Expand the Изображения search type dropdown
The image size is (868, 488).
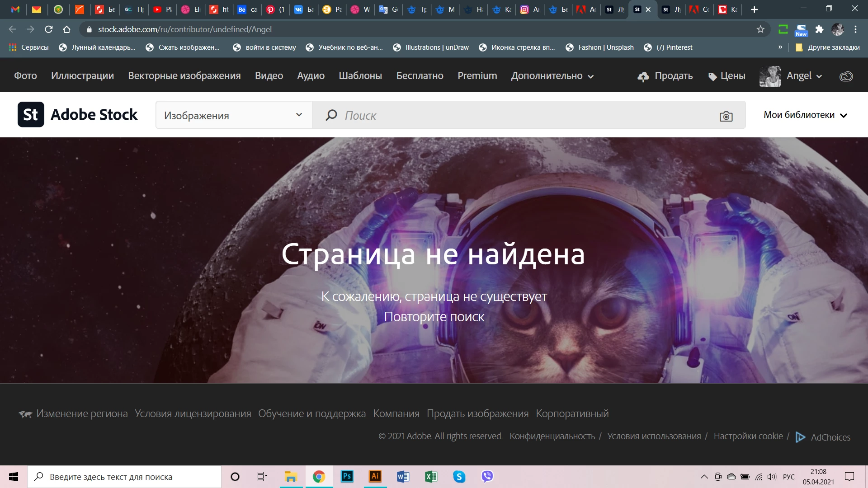234,115
